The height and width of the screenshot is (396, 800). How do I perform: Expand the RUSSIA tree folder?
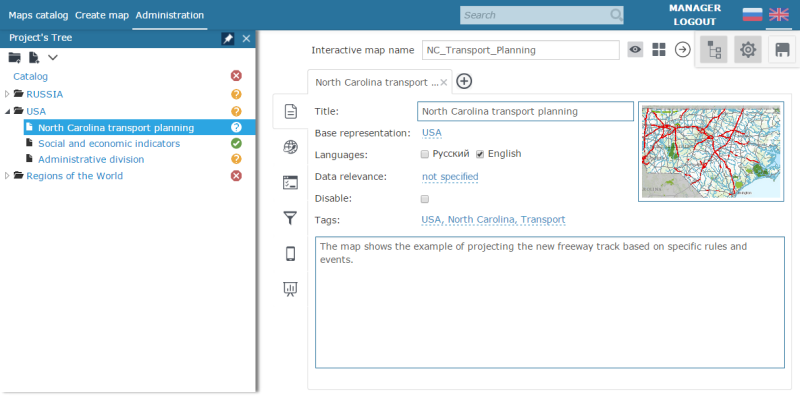click(x=7, y=94)
